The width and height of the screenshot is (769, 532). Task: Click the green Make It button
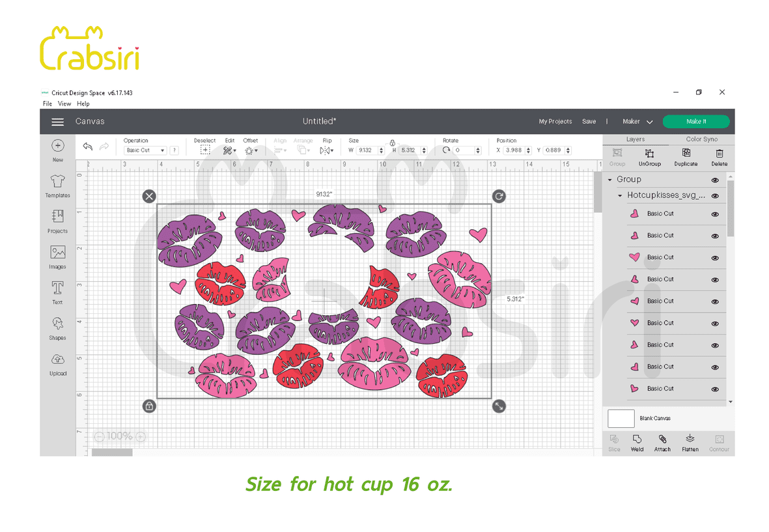point(696,122)
